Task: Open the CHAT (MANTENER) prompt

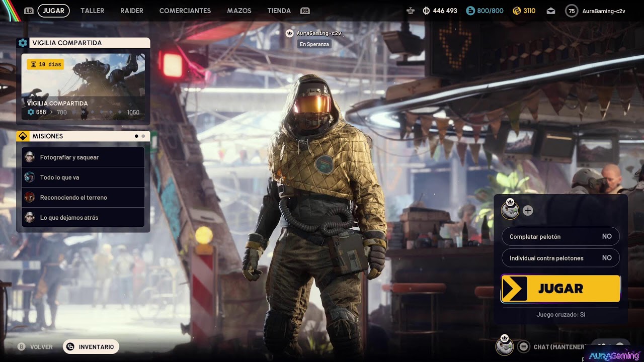Action: (x=559, y=347)
